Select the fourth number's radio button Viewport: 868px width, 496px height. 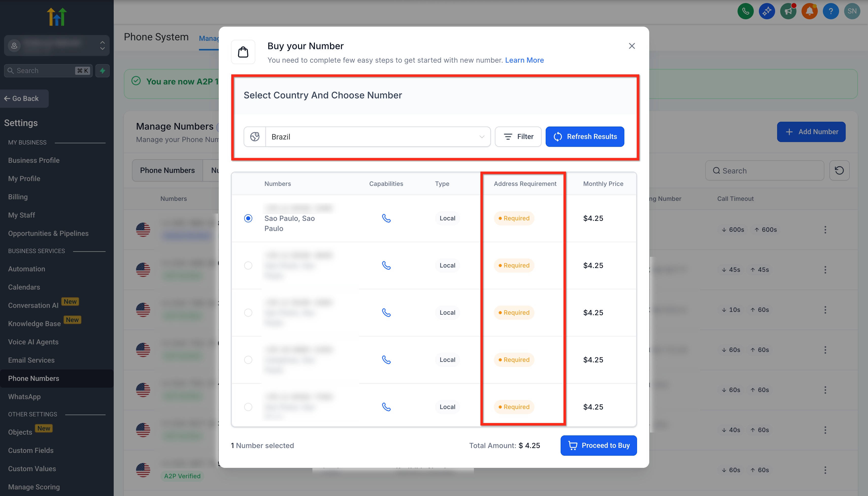[x=248, y=359]
